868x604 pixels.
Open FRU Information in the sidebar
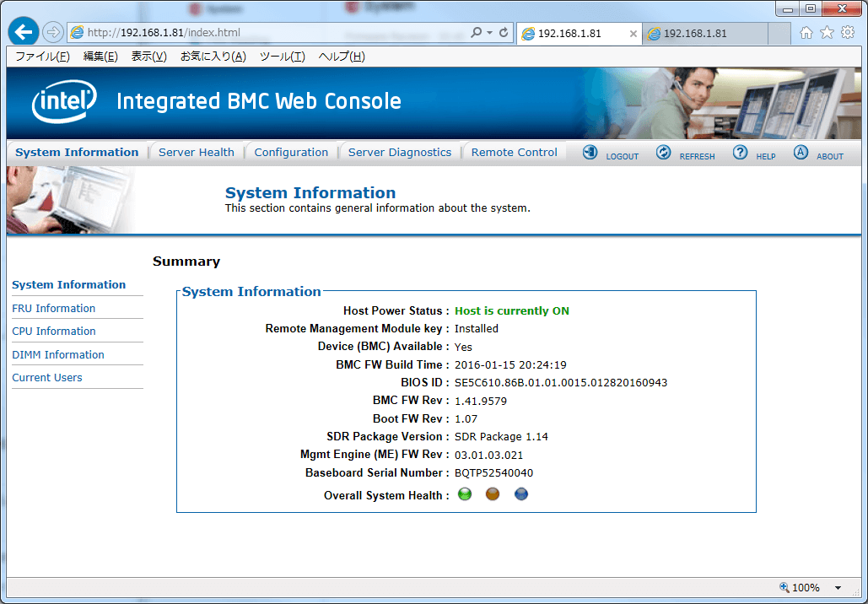54,309
